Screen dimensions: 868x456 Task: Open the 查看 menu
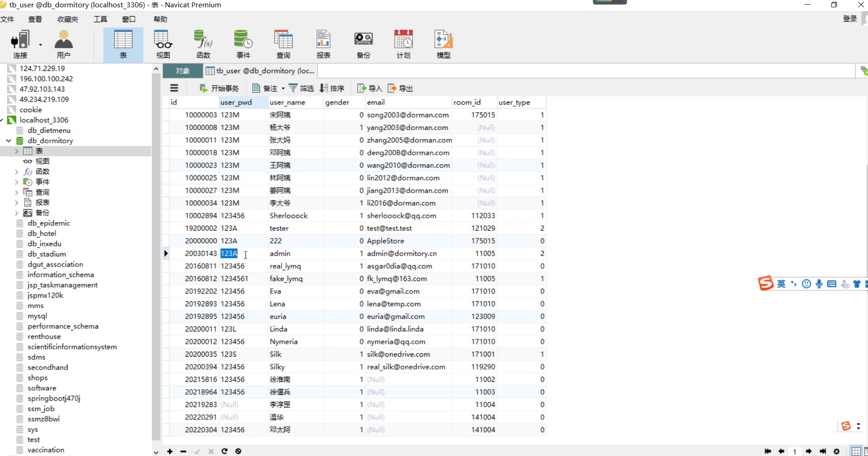pos(35,19)
